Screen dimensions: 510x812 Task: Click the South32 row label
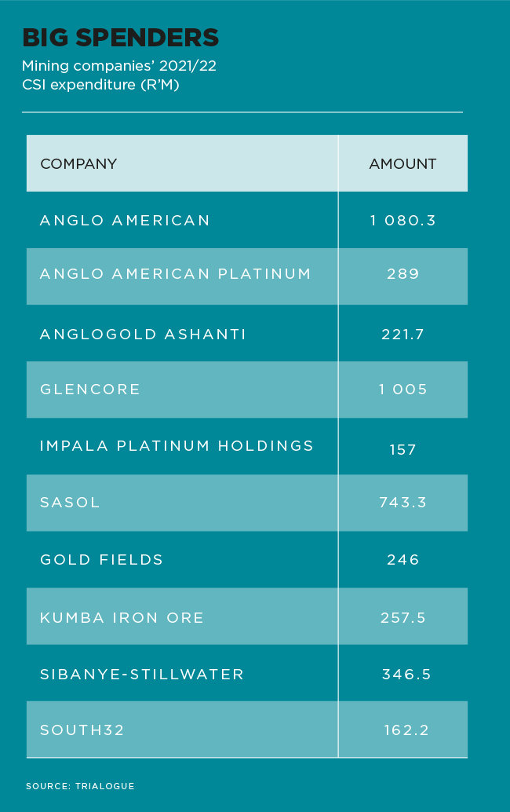(82, 730)
